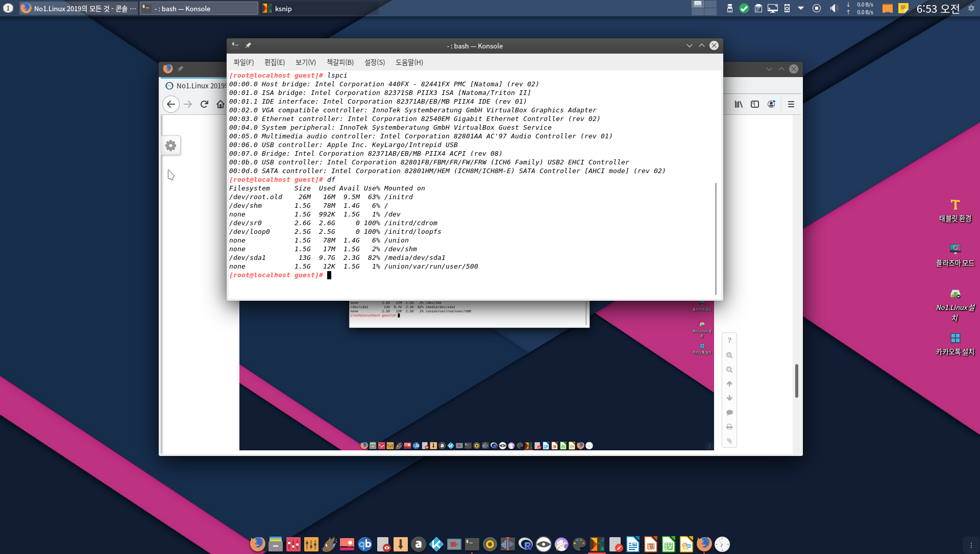This screenshot has height=554, width=980.
Task: Go to Firefox home page
Action: point(220,104)
